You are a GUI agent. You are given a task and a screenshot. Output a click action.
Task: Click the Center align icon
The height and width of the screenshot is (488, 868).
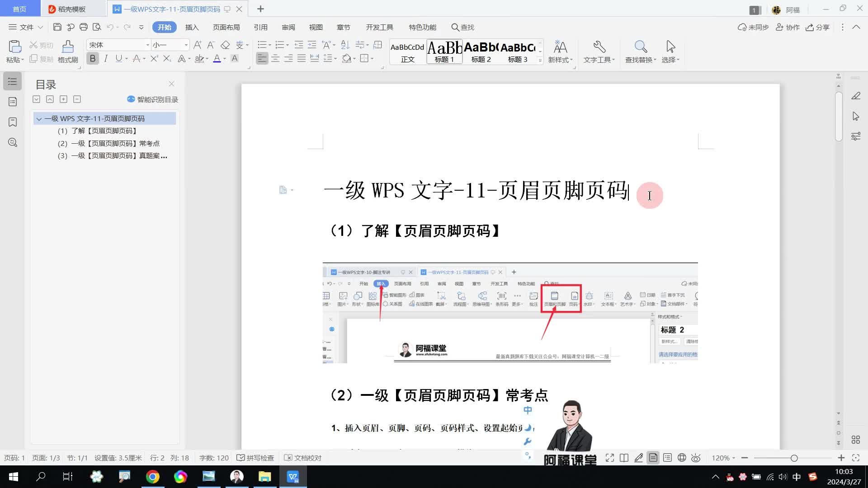275,58
